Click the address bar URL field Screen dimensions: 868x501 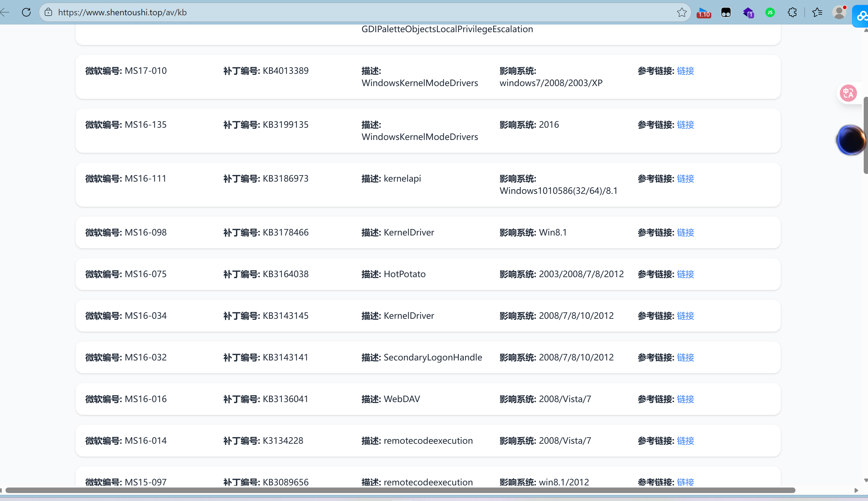pos(344,12)
